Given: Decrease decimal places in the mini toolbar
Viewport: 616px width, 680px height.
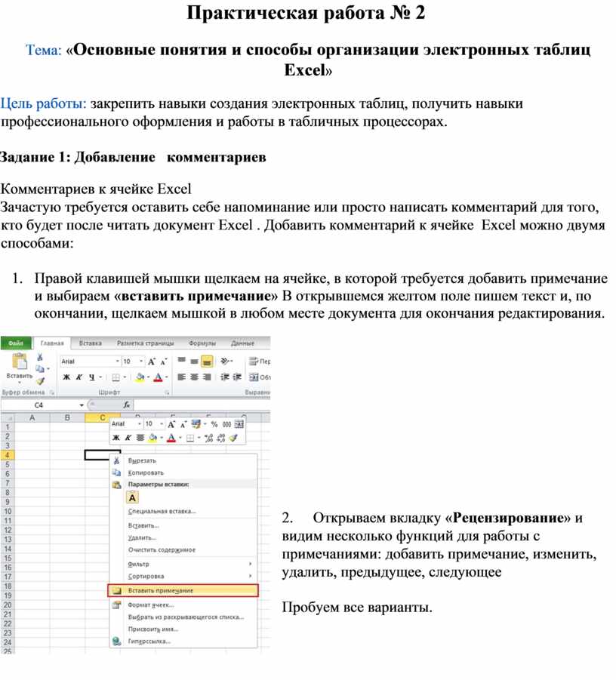Looking at the screenshot, I should (220, 438).
